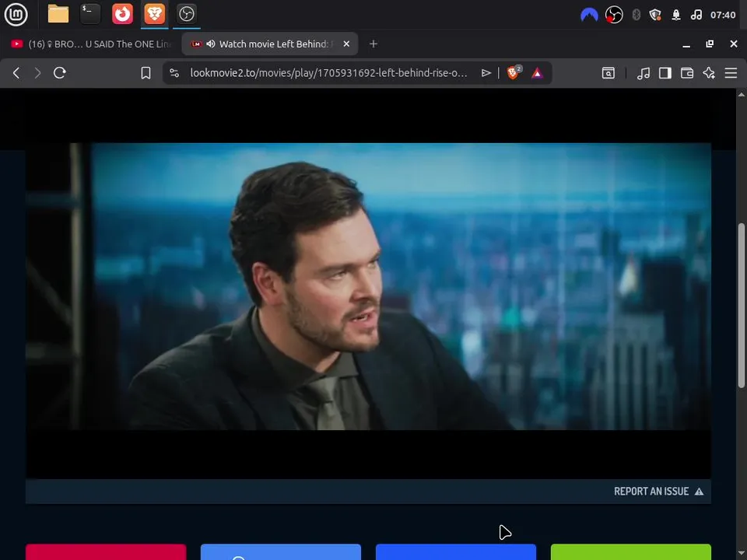
Task: Open the Terminal from the panel
Action: [90, 14]
